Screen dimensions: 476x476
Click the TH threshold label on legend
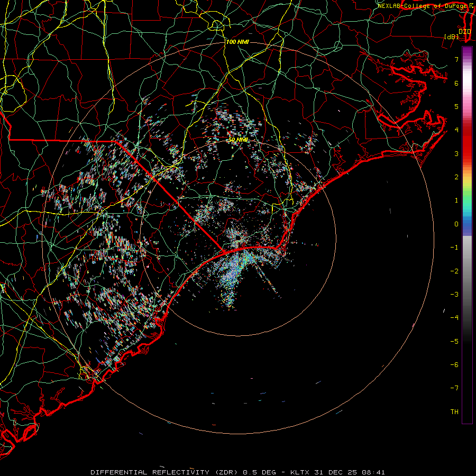(x=454, y=412)
